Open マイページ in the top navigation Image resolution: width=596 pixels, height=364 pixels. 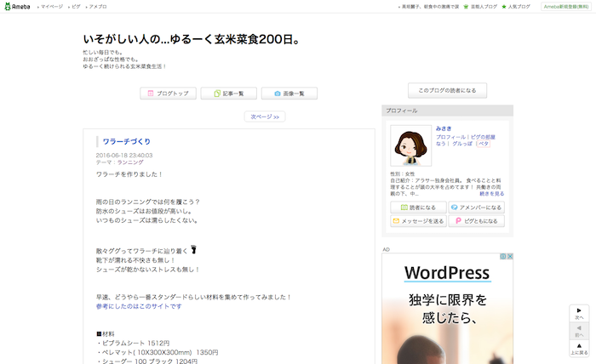[52, 7]
